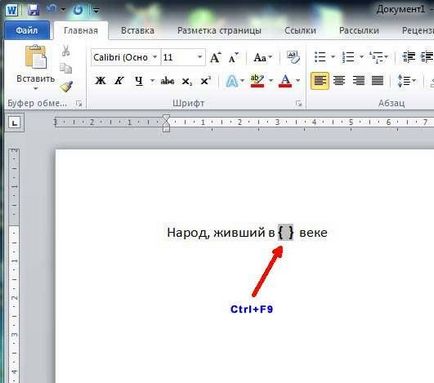Cut selection with the scissors icon

click(x=66, y=51)
